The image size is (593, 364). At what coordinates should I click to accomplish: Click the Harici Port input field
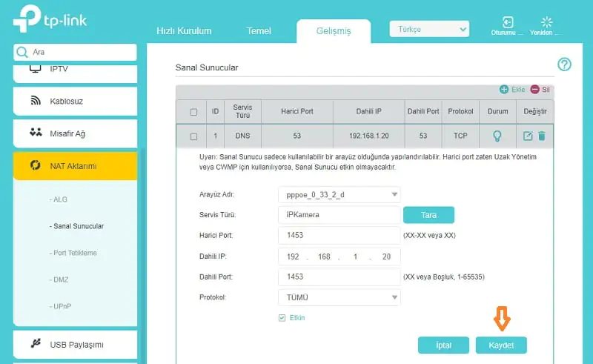339,236
